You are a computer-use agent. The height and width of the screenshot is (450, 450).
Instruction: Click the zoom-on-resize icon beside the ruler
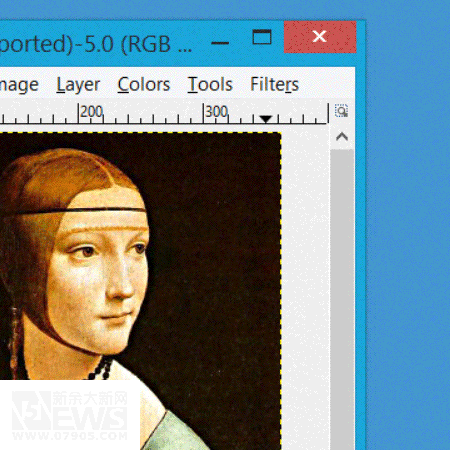[341, 111]
